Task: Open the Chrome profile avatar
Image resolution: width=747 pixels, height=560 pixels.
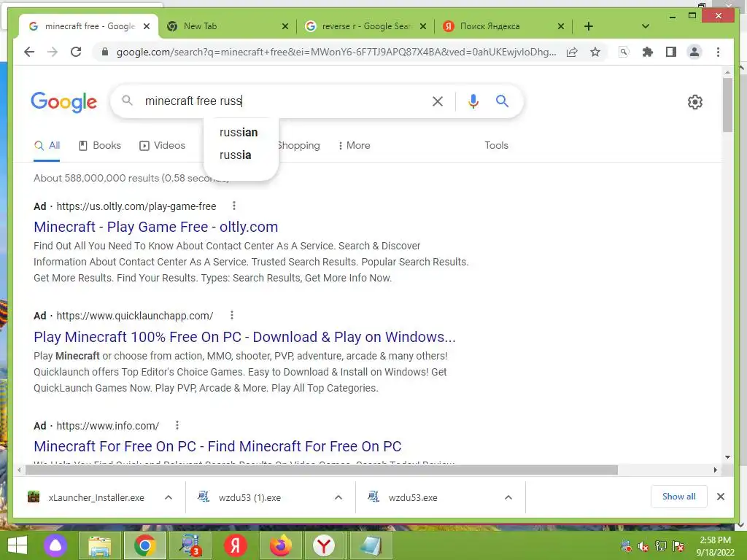Action: pyautogui.click(x=694, y=52)
